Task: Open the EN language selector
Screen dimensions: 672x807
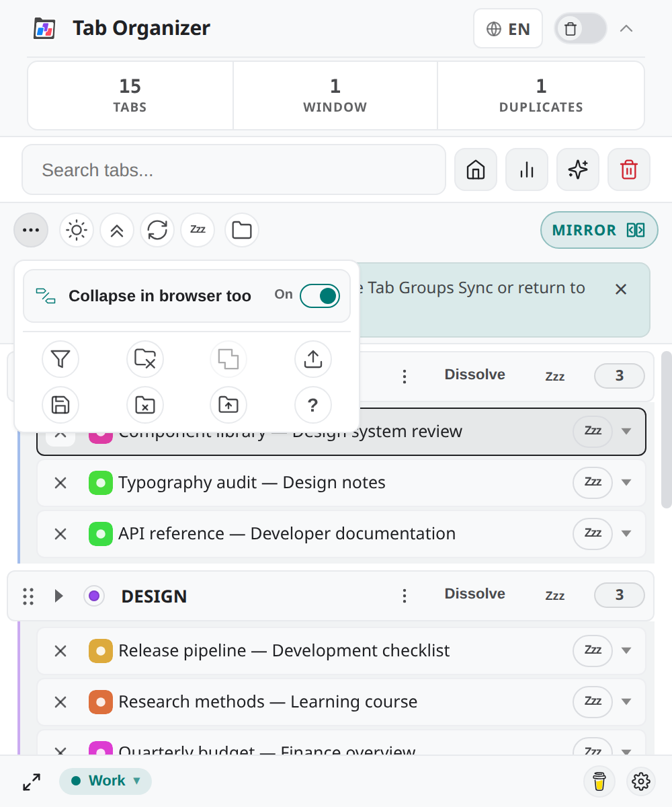Action: pos(508,29)
